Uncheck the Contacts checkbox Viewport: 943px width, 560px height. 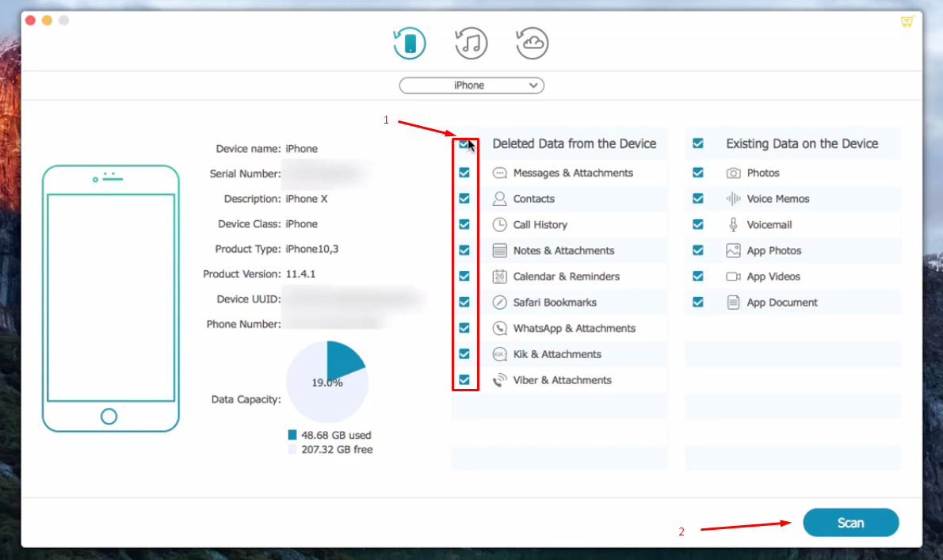click(x=464, y=199)
